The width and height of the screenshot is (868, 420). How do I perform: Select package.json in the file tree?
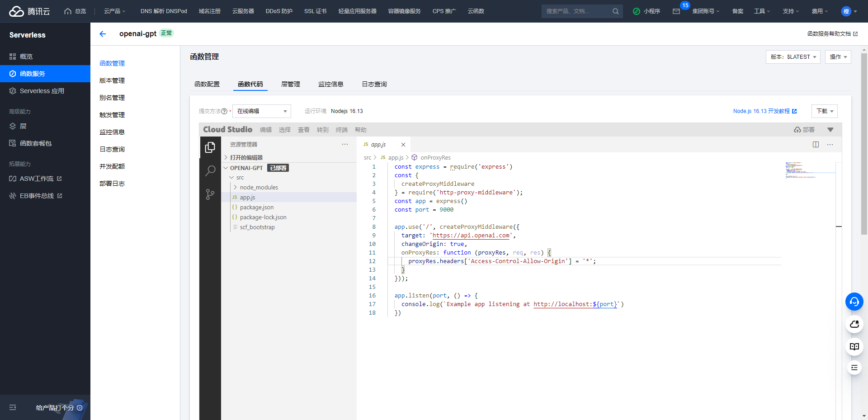point(256,207)
